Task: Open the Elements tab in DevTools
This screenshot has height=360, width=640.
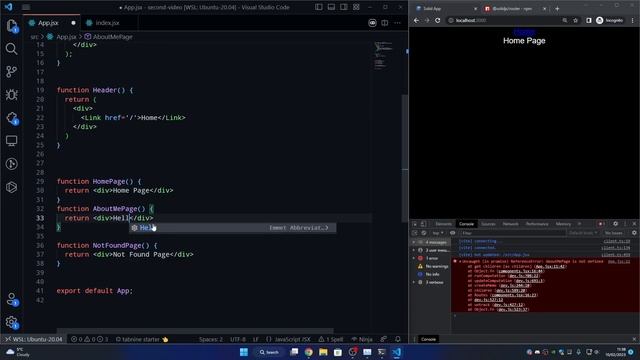Action: pyautogui.click(x=443, y=224)
